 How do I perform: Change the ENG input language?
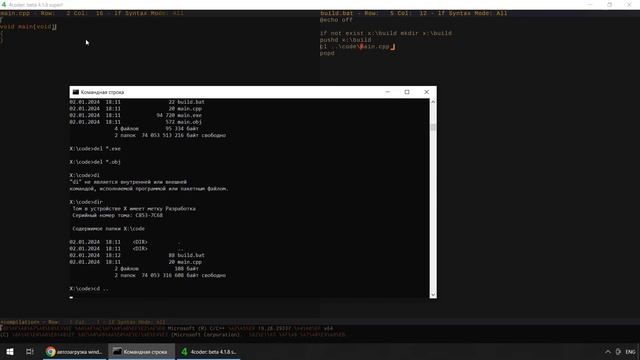[x=630, y=351]
